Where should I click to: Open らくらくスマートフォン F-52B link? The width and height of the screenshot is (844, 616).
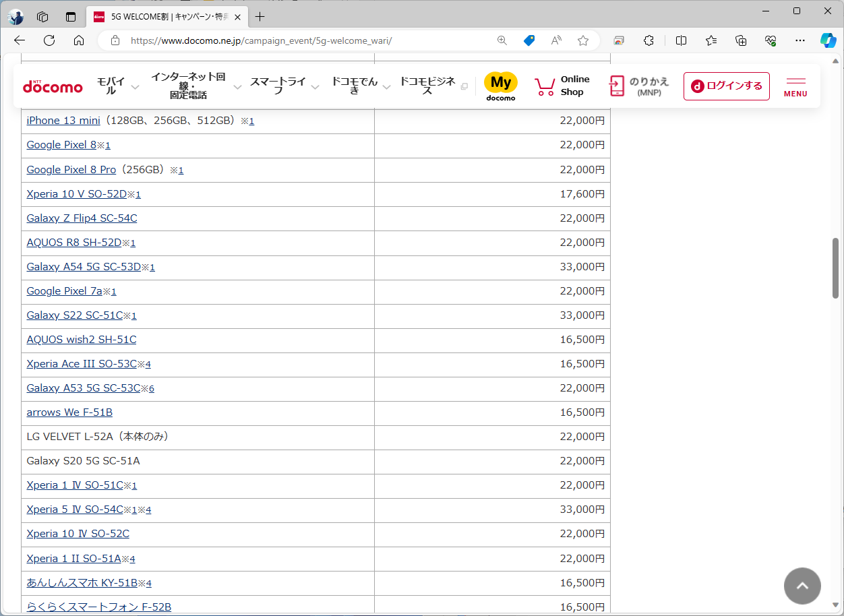[x=99, y=607]
